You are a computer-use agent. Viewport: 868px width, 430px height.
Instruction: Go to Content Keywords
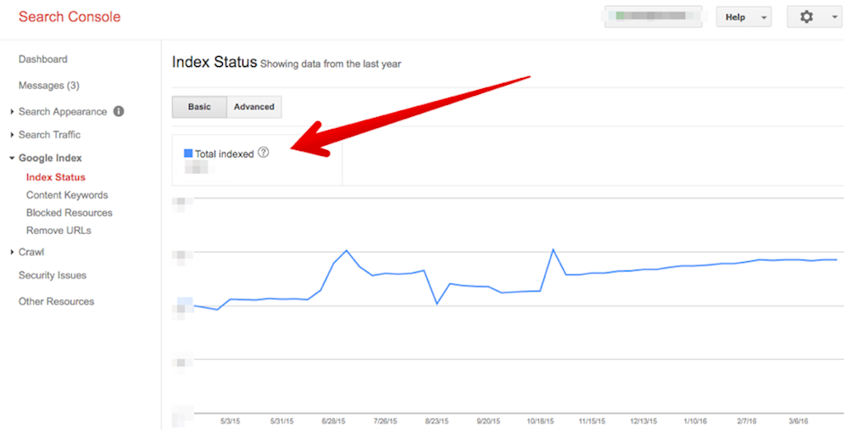[67, 195]
